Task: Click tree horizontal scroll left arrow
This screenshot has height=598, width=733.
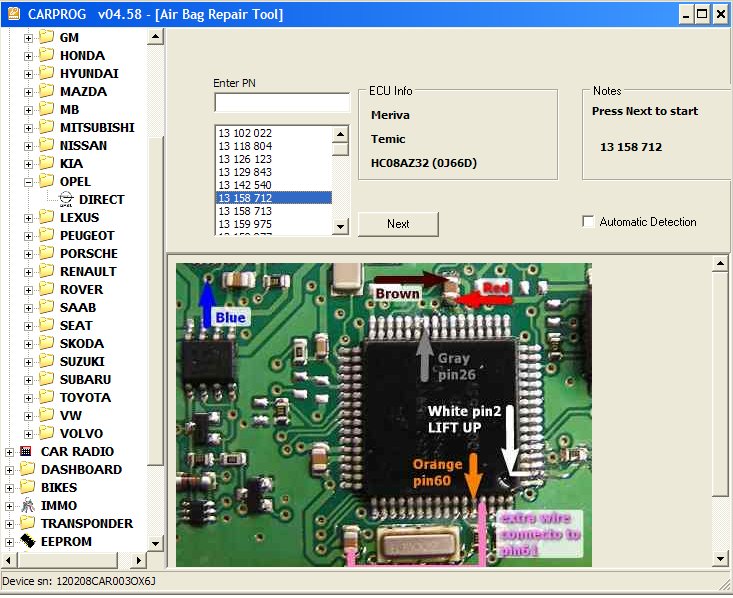Action: click(8, 560)
